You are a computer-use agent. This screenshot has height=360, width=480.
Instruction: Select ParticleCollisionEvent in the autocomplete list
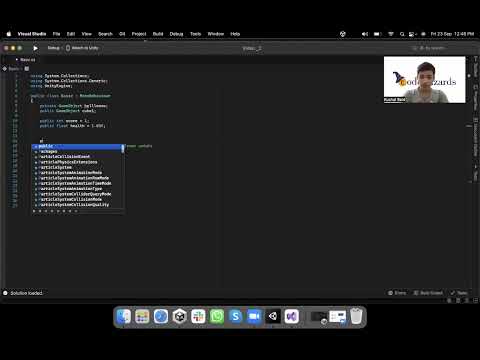click(x=78, y=157)
